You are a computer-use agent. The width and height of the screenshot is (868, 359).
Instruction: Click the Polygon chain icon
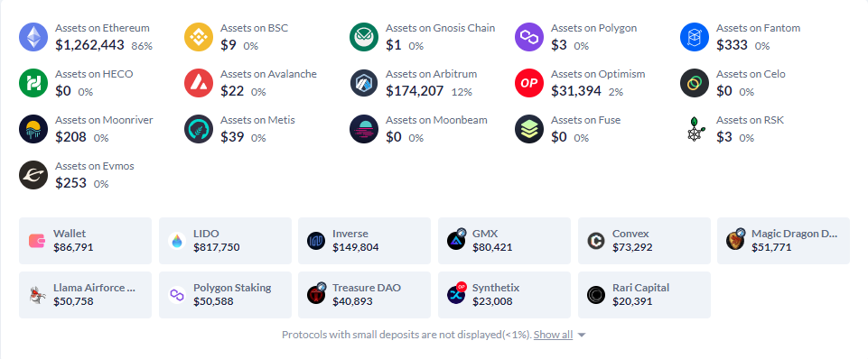[x=529, y=37]
